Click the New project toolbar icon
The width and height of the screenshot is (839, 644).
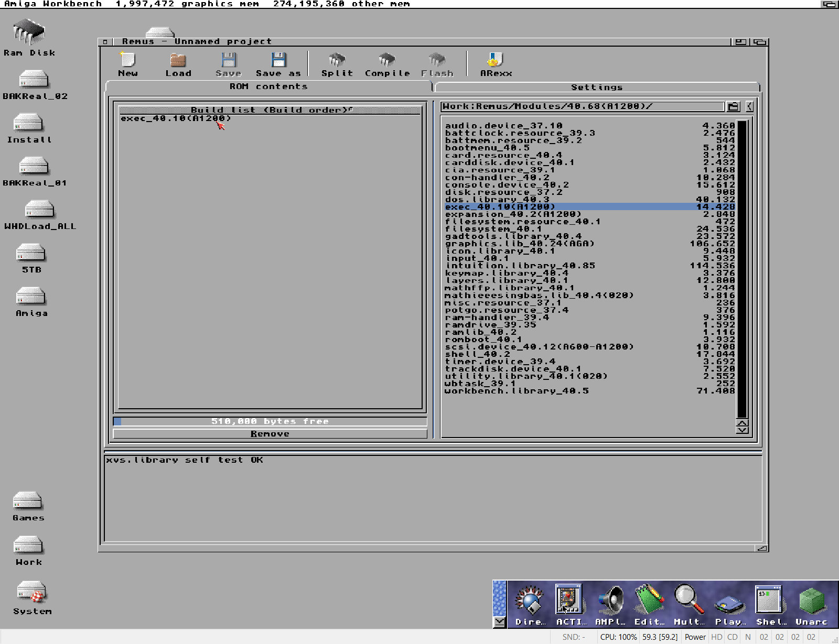click(128, 64)
